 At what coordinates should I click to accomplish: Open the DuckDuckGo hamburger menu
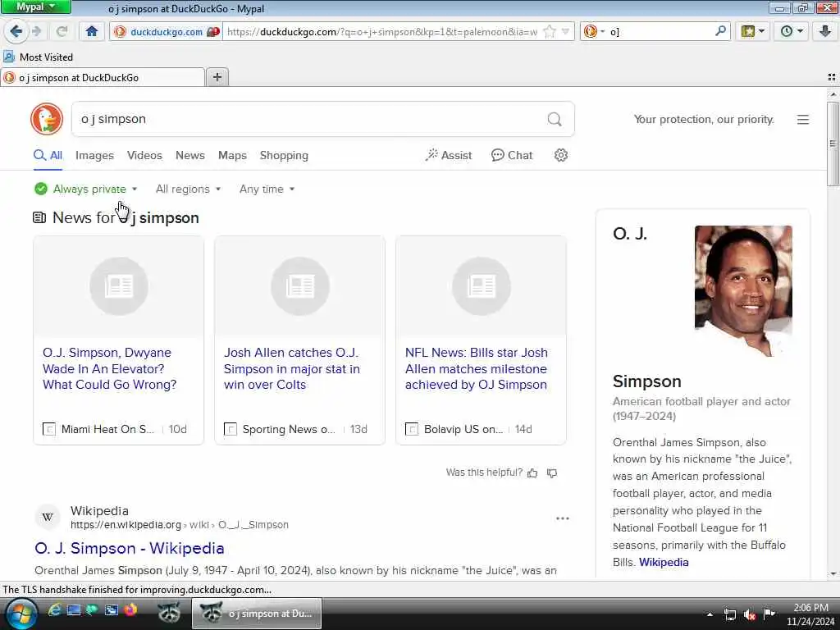[802, 120]
